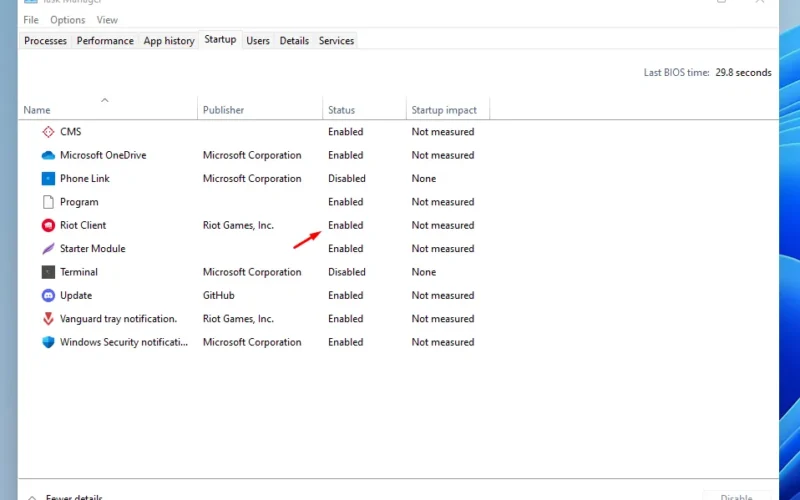
Task: Click the Windows Security shield icon
Action: tap(48, 342)
